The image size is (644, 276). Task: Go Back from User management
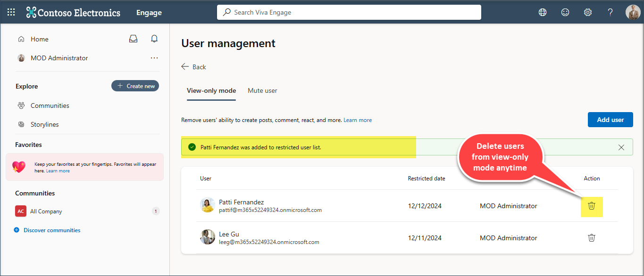194,67
